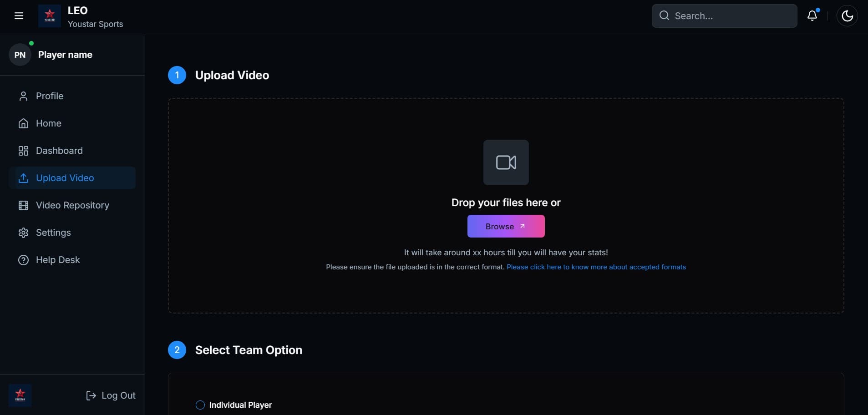Image resolution: width=868 pixels, height=415 pixels.
Task: Click the Help Desk question icon
Action: point(23,260)
